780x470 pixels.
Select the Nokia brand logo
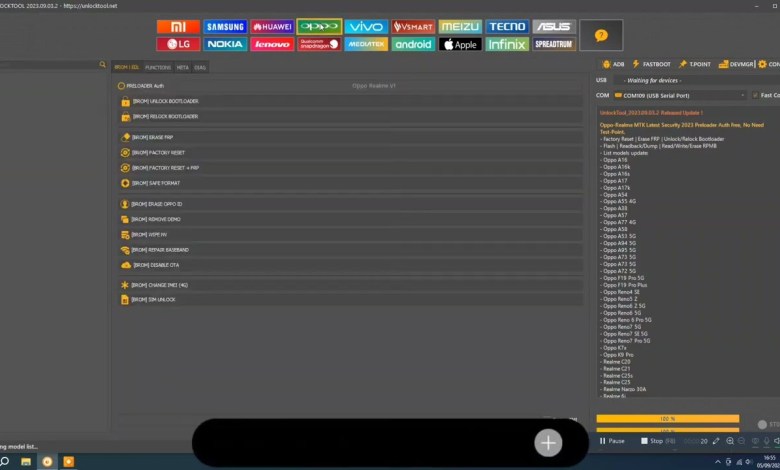225,44
